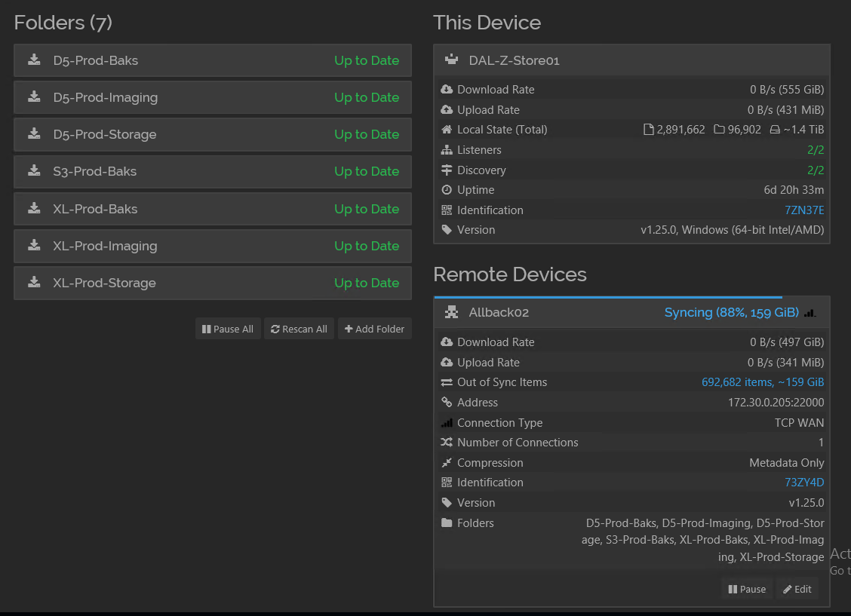Click the Up to Date status for XL-Prod-Storage
The height and width of the screenshot is (616, 851).
367,283
